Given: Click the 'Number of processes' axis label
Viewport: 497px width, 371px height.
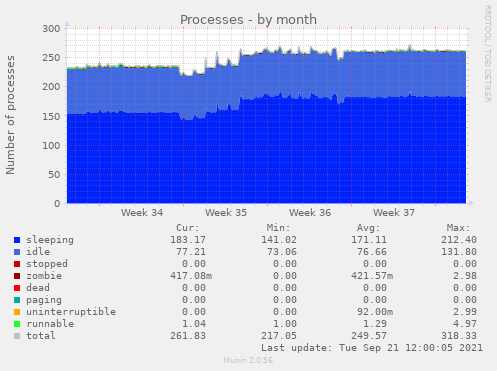Looking at the screenshot, I should pos(10,115).
